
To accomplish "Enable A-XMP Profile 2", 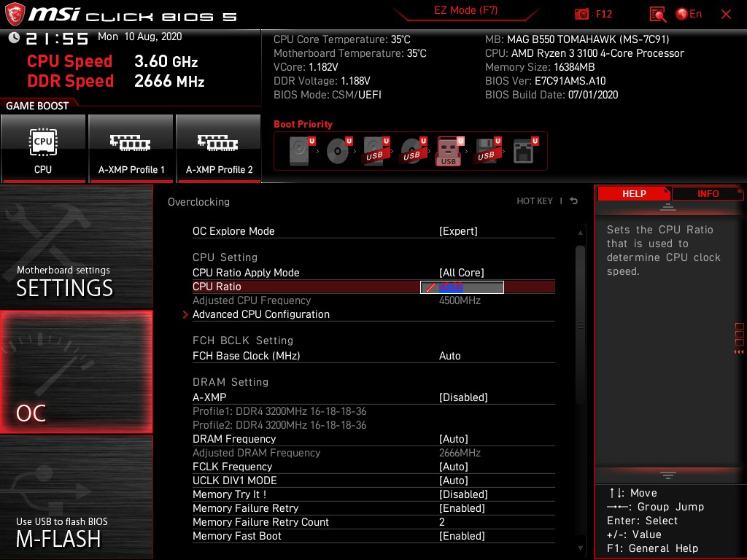I will pos(219,148).
